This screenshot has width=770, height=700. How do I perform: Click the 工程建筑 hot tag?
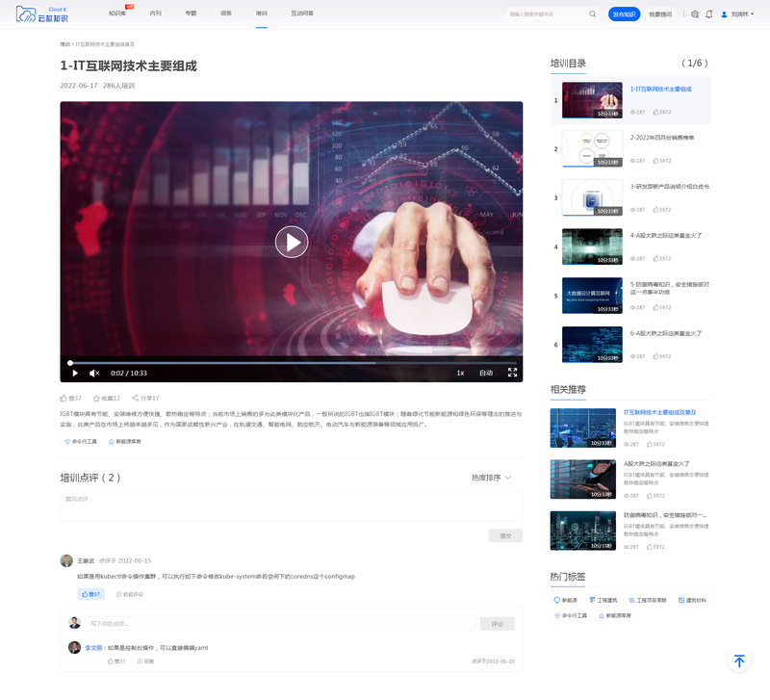click(x=603, y=600)
